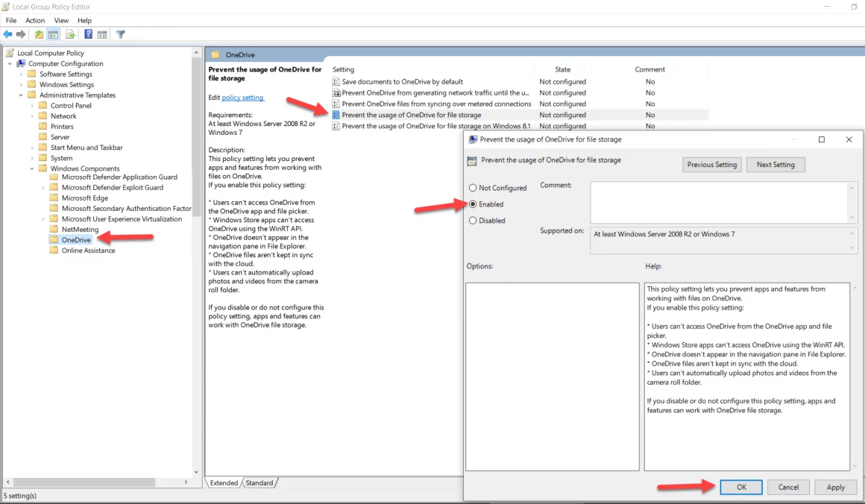
Task: Click the icon of 'Prevent the usage of OneDrive for file storage' row
Action: (336, 115)
